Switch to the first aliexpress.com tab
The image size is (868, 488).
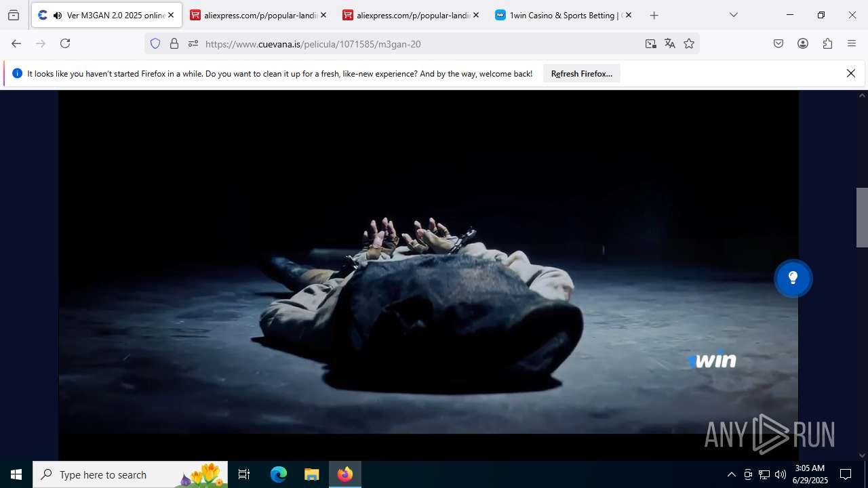tap(259, 15)
